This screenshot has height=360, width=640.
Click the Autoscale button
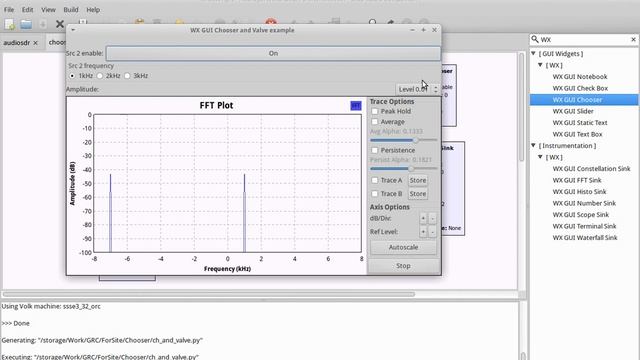tap(403, 247)
